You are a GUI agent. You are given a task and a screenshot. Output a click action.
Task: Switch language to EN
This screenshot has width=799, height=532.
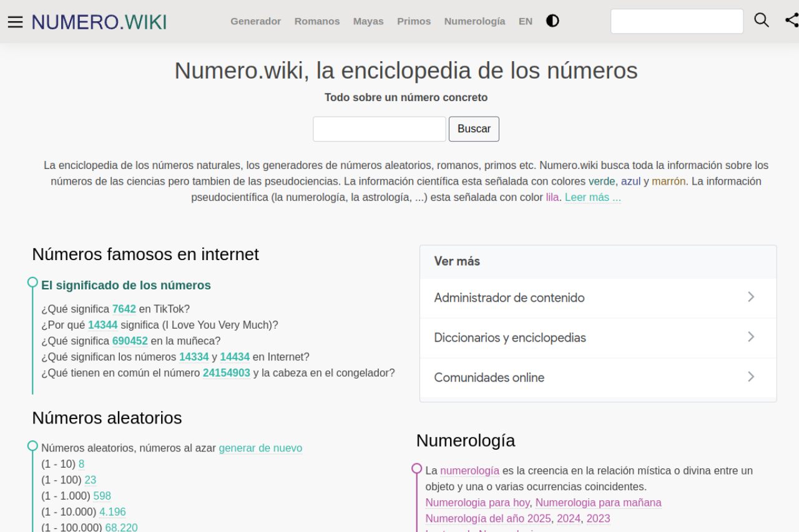[525, 21]
